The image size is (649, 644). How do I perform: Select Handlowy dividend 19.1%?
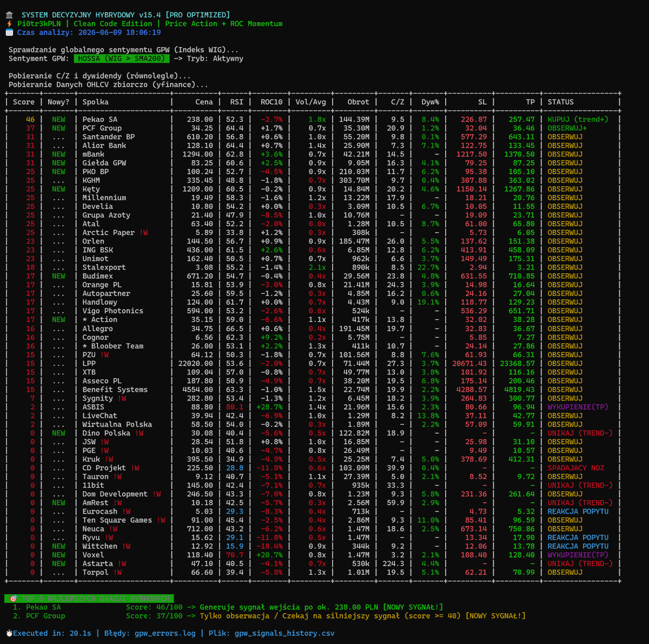pos(428,303)
